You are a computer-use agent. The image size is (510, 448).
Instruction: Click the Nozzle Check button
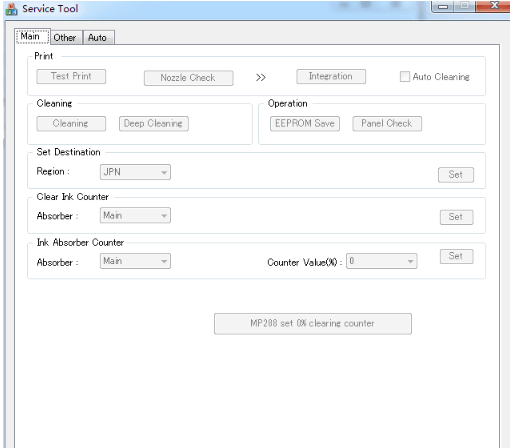[x=188, y=78]
